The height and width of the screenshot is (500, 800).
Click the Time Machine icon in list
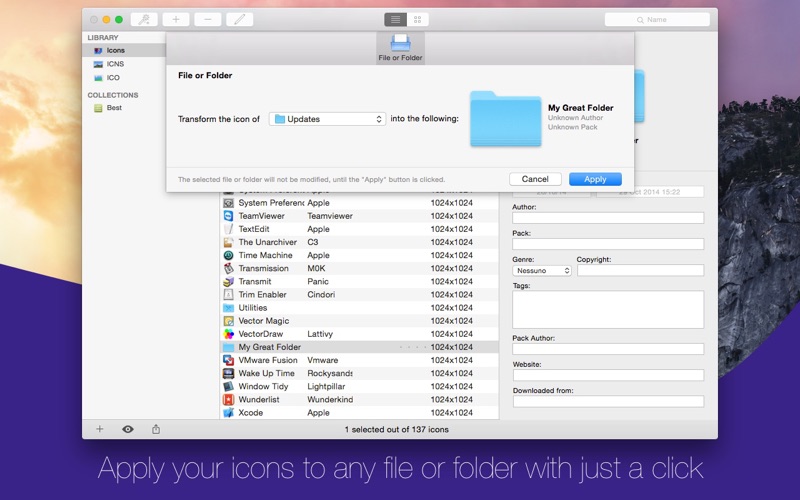(x=229, y=255)
